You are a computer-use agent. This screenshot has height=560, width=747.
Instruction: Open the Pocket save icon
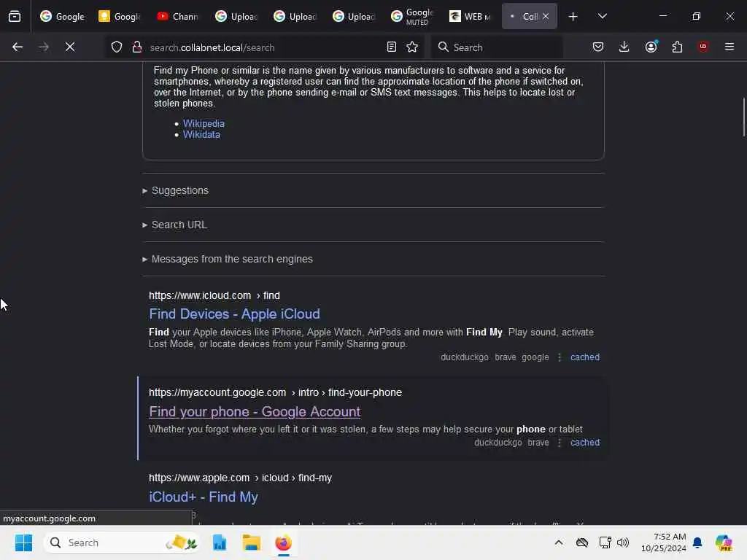tap(598, 47)
